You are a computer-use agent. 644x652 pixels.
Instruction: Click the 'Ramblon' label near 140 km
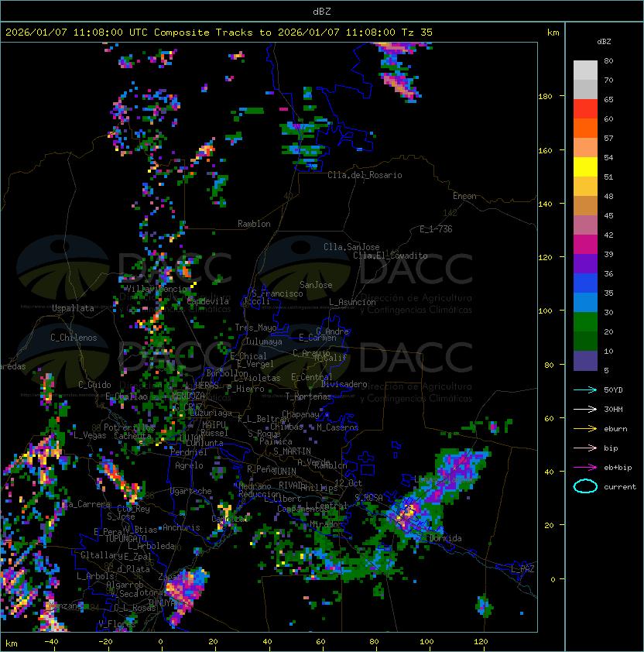click(x=254, y=224)
